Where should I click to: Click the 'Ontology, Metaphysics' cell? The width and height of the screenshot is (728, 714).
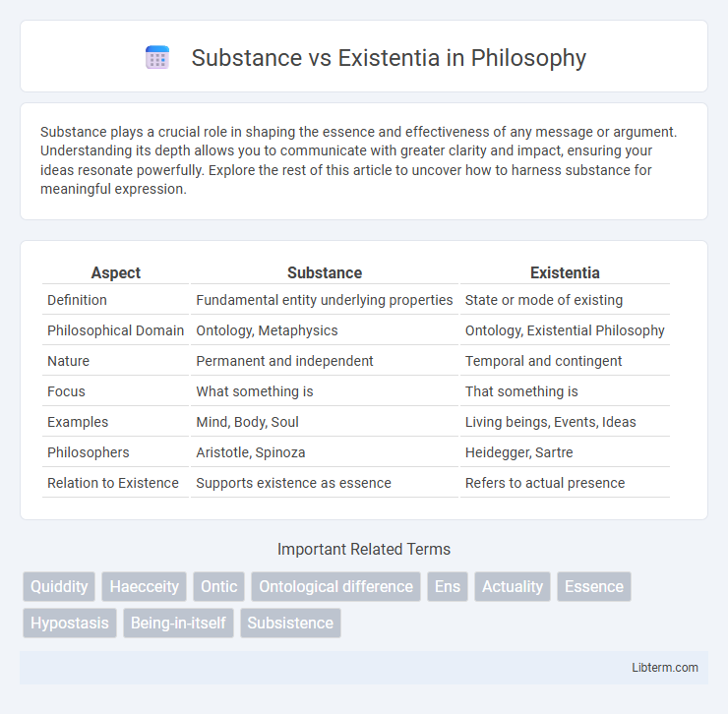pyautogui.click(x=324, y=330)
